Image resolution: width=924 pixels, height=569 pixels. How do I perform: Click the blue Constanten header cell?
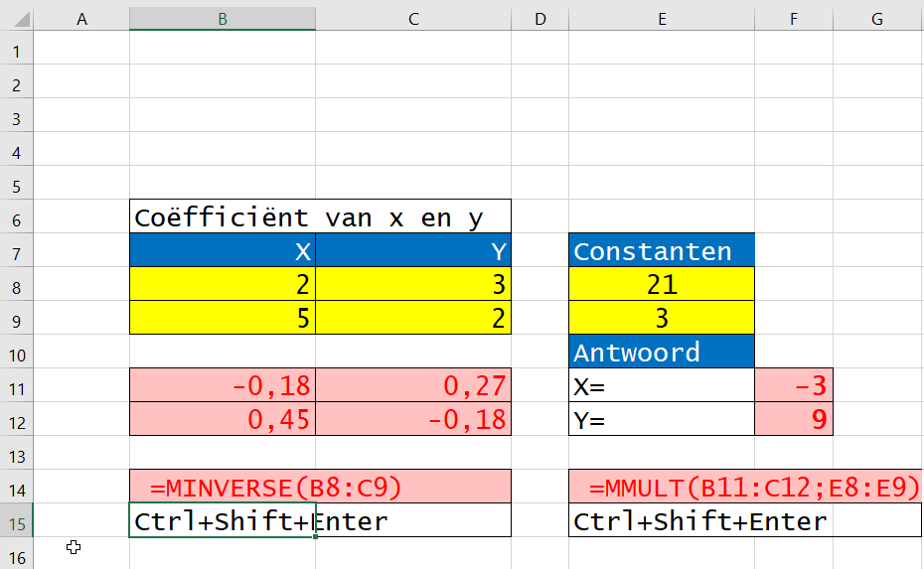click(x=661, y=251)
